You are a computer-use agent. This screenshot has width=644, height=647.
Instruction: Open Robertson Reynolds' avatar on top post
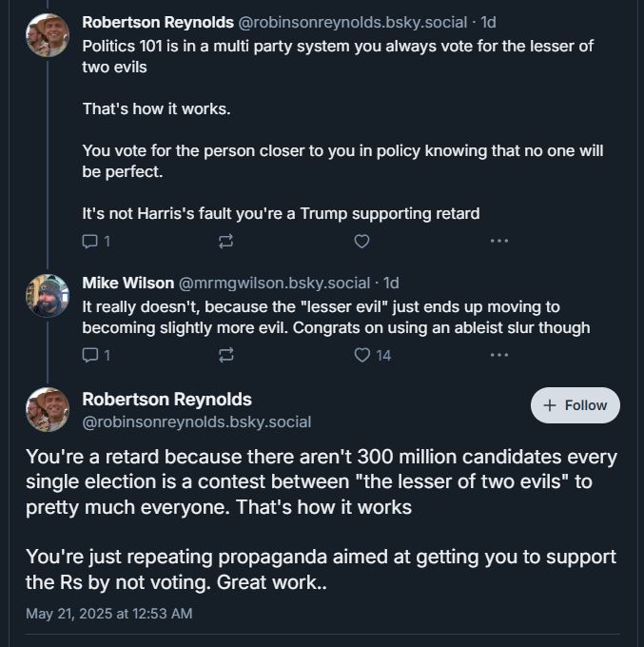[x=48, y=35]
